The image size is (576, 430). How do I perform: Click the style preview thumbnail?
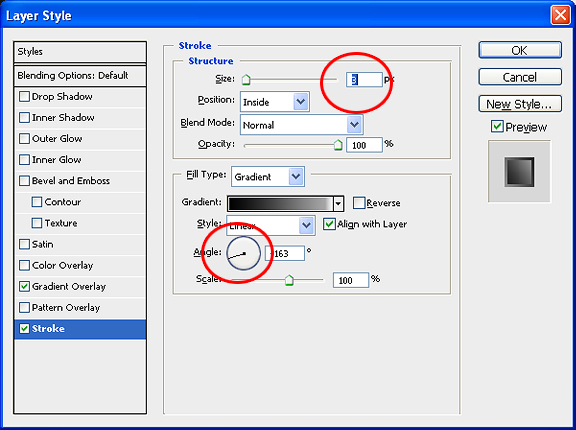519,171
